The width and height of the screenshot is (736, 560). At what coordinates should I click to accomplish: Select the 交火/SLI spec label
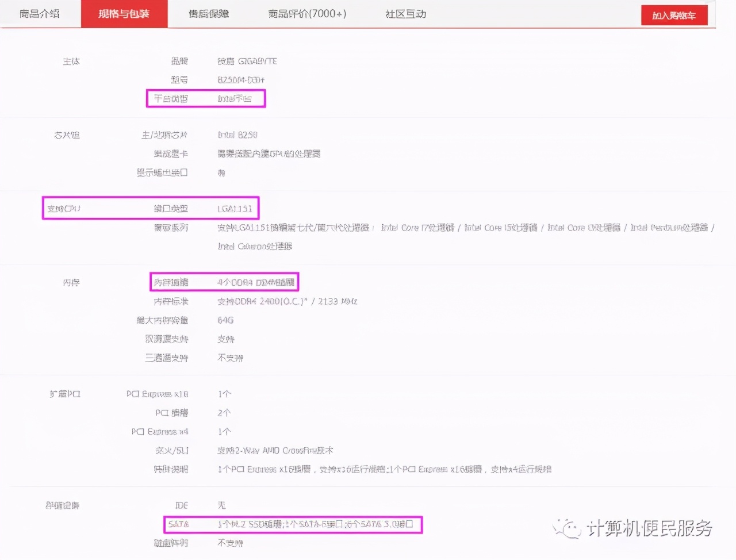coord(171,450)
